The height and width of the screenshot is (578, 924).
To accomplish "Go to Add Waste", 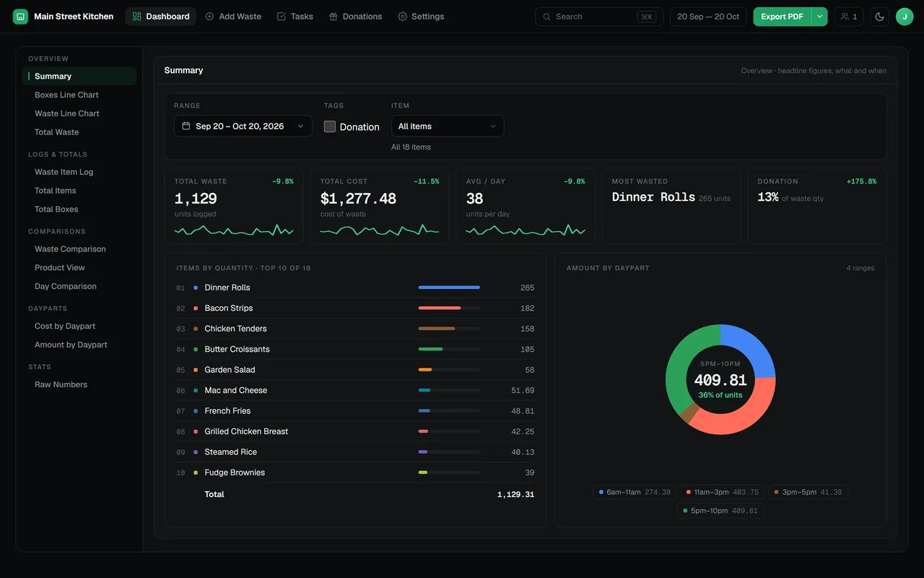I will [233, 17].
